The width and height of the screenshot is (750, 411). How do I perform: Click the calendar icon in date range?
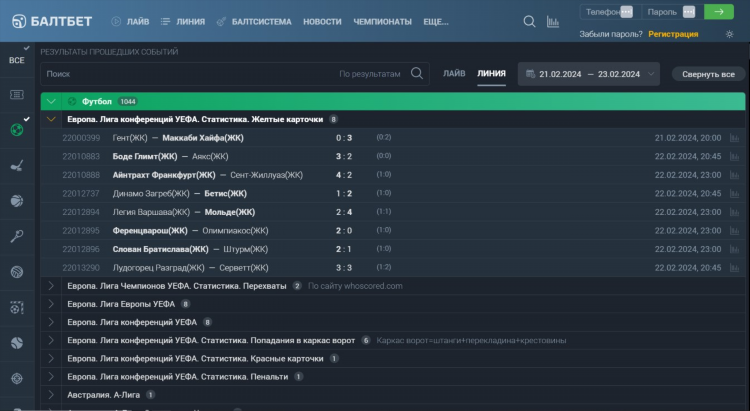point(530,74)
